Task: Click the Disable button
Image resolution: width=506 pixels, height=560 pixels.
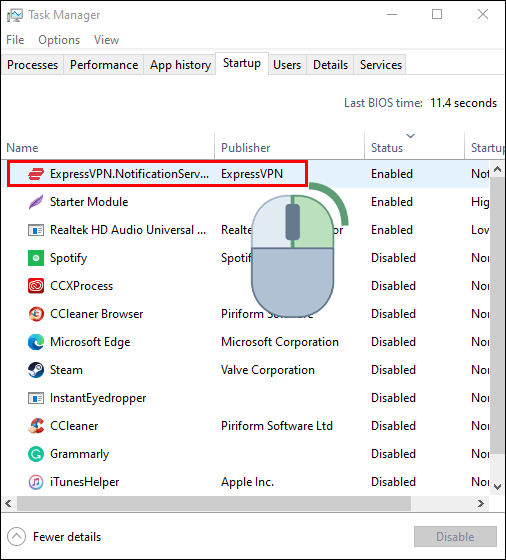Action: click(455, 536)
